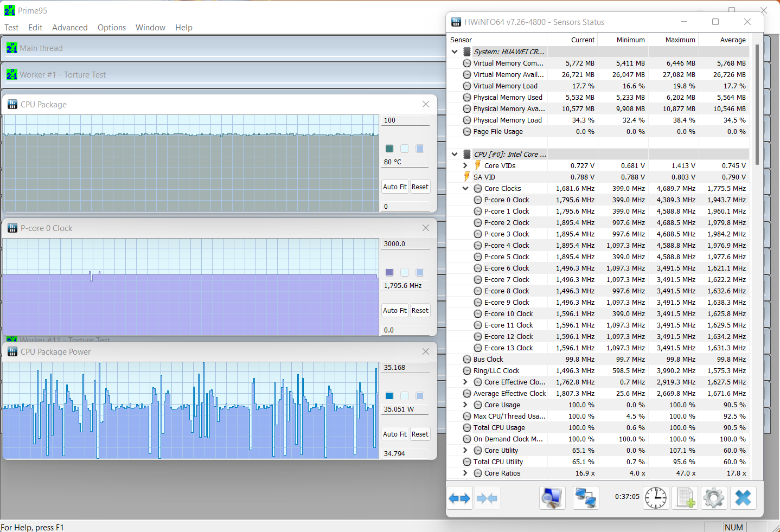
Task: Open the Test menu in Prime95
Action: 11,28
